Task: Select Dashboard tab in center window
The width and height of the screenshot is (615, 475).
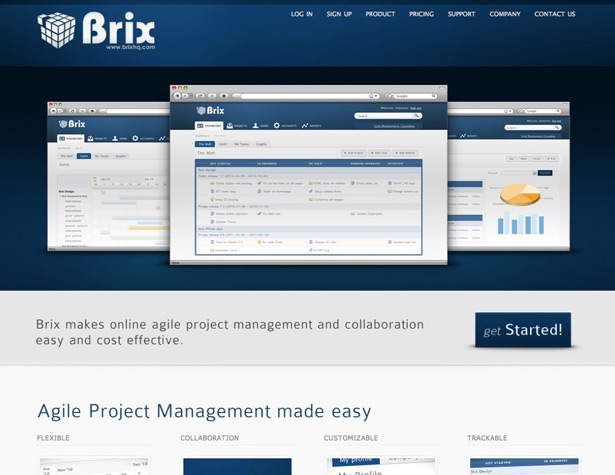Action: click(x=209, y=126)
